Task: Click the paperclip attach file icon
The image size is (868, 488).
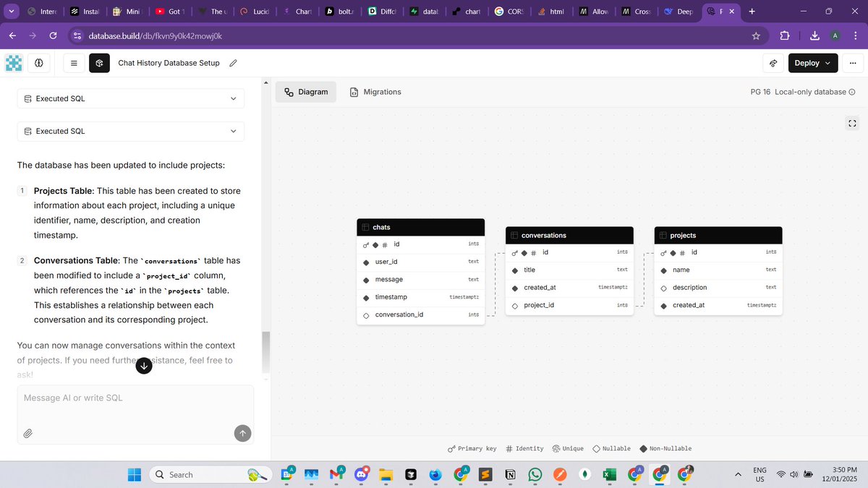Action: pyautogui.click(x=28, y=433)
